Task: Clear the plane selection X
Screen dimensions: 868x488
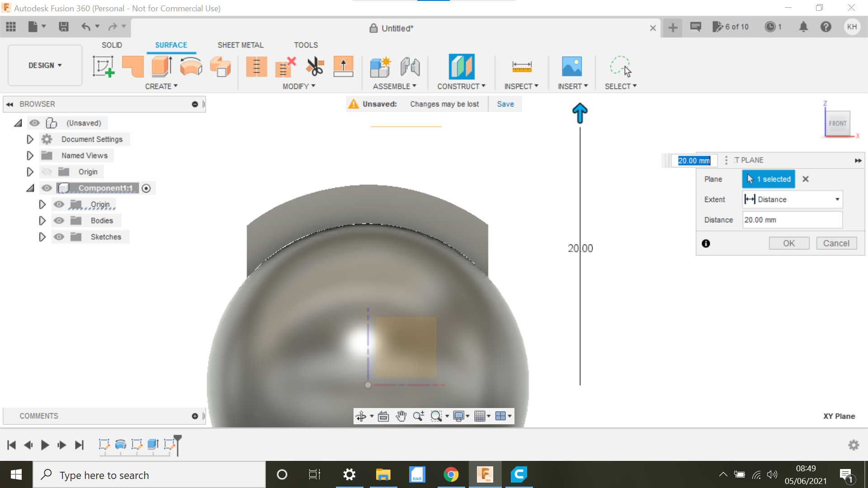Action: point(806,179)
